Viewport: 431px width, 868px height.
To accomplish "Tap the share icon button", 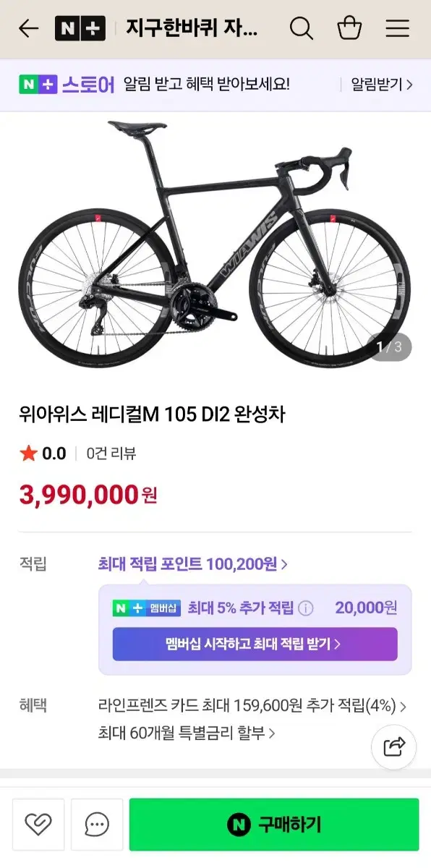I will point(394,746).
